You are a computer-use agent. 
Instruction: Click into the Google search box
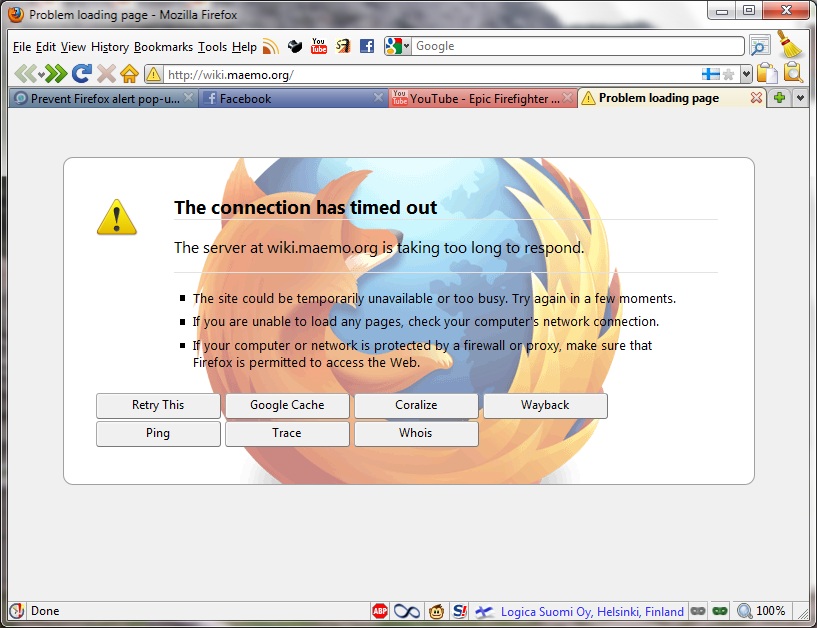pyautogui.click(x=577, y=46)
